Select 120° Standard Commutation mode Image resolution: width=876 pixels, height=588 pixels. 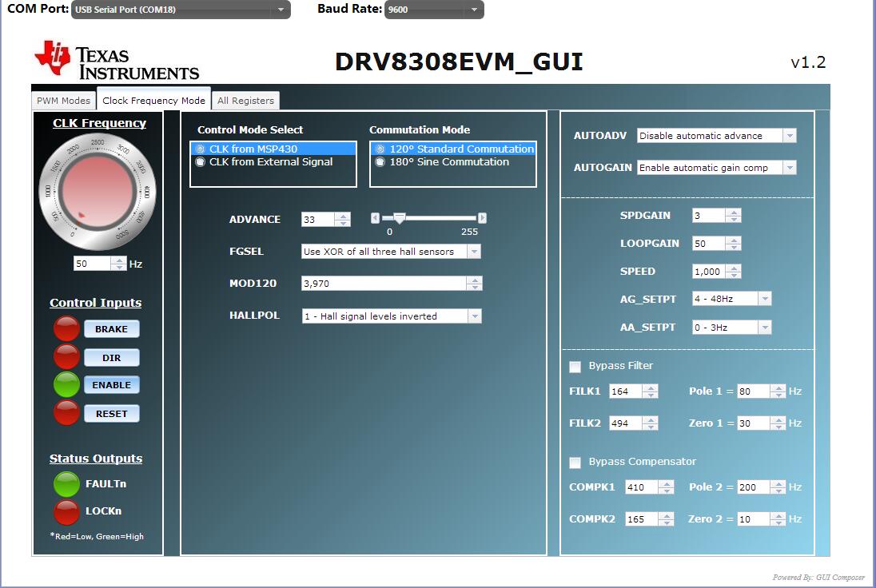[x=453, y=149]
